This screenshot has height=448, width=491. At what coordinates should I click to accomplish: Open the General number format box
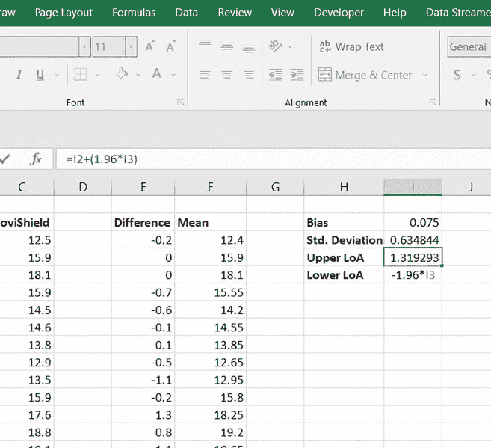[x=469, y=47]
